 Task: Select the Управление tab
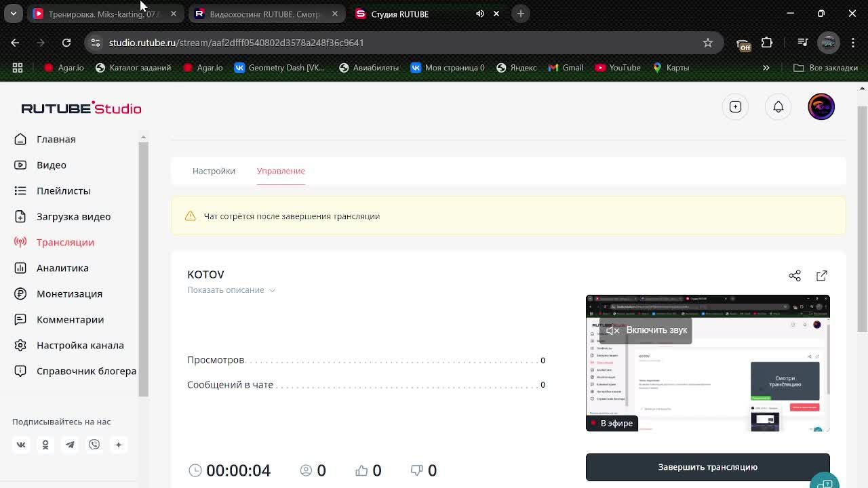281,171
